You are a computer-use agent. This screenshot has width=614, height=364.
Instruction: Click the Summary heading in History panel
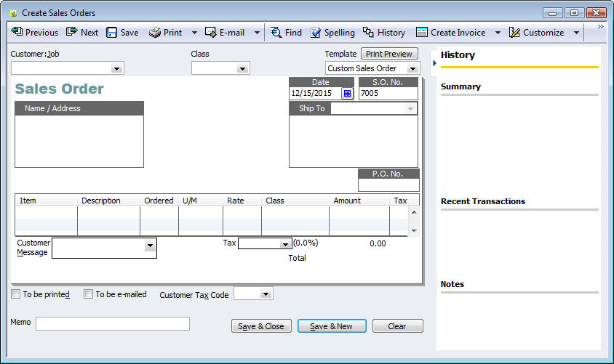point(460,86)
